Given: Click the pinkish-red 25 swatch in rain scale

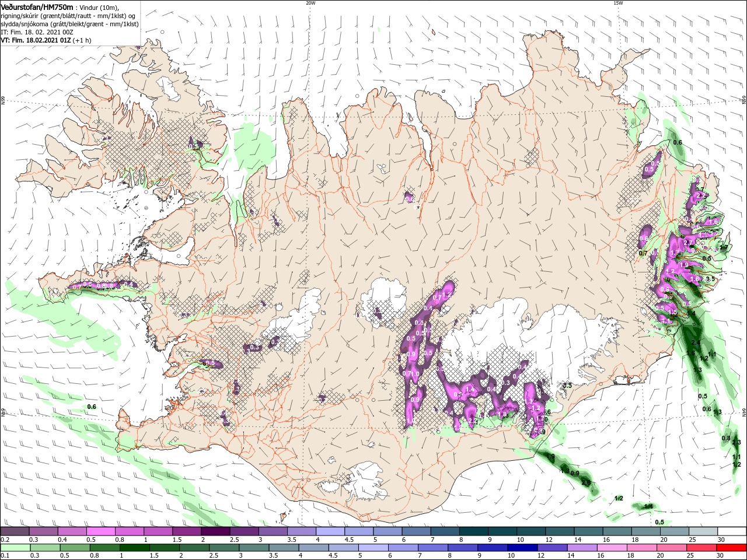Looking at the screenshot, I should click(703, 548).
